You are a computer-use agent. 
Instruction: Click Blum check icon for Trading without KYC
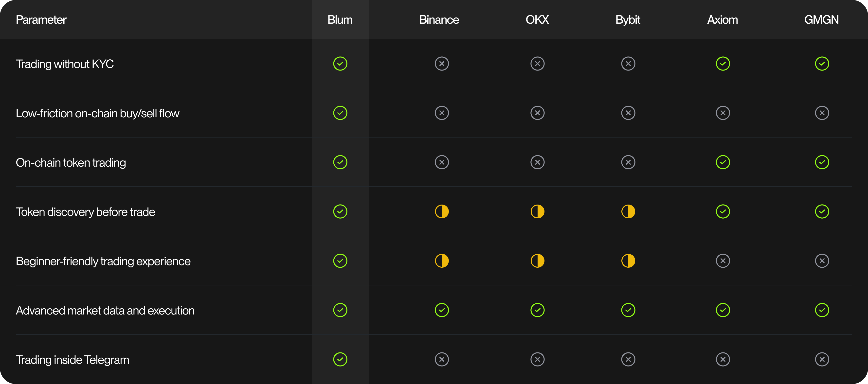coord(340,64)
